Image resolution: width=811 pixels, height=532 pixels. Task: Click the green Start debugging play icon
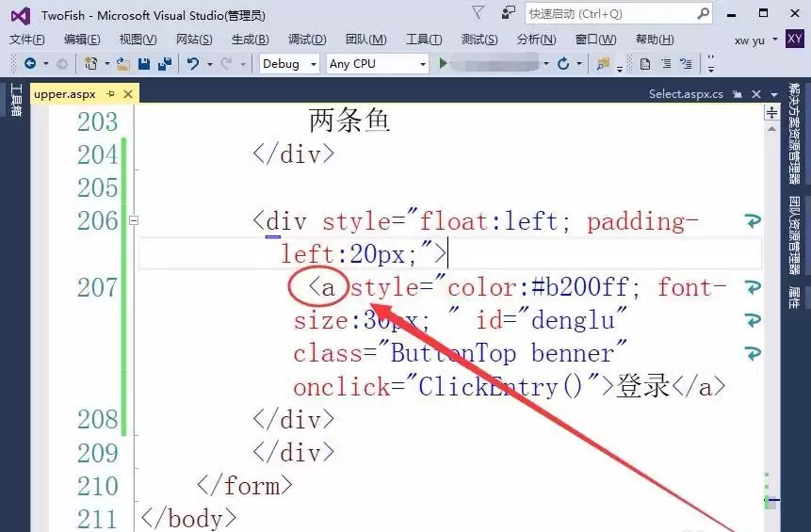pyautogui.click(x=443, y=64)
